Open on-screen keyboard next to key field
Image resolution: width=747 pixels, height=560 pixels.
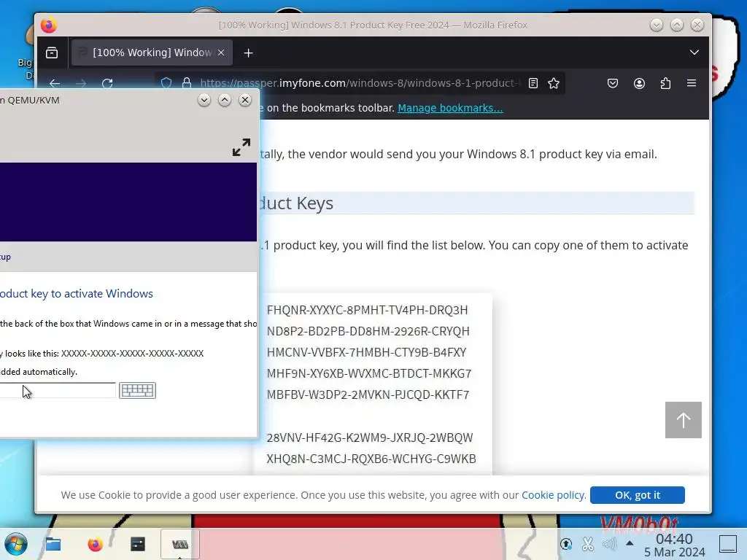[x=137, y=391]
